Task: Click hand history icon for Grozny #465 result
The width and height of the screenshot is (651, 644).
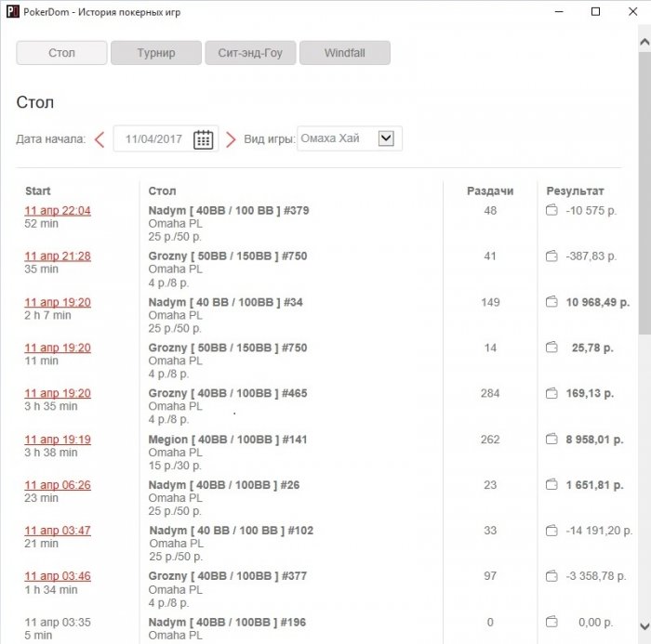Action: [x=551, y=394]
